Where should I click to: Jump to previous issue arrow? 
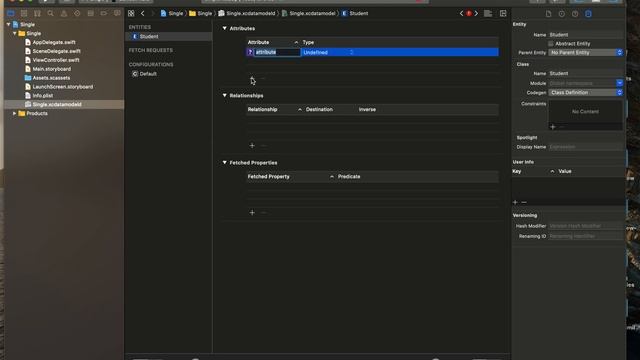(462, 13)
